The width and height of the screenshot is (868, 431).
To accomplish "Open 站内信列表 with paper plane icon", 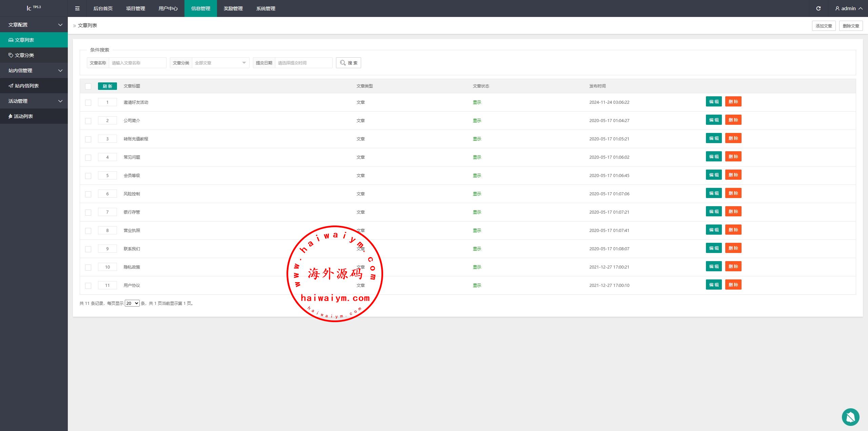I will point(26,86).
